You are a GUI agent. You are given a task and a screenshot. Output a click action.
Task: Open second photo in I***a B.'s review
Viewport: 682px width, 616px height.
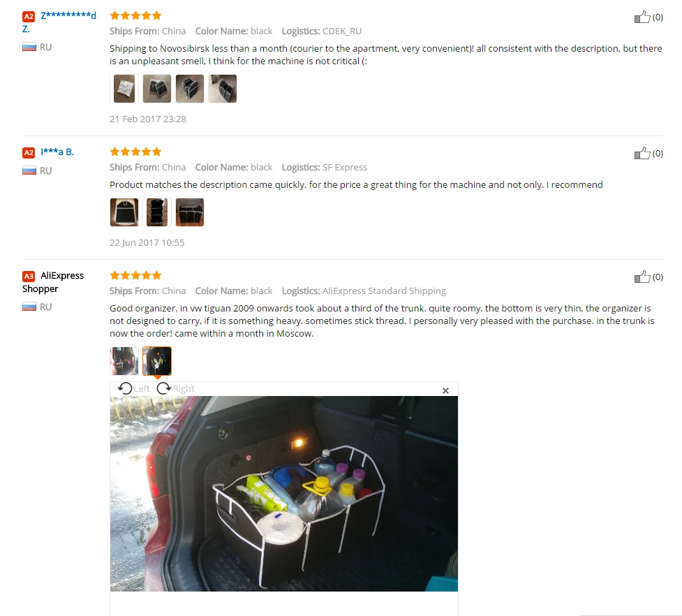coord(157,212)
